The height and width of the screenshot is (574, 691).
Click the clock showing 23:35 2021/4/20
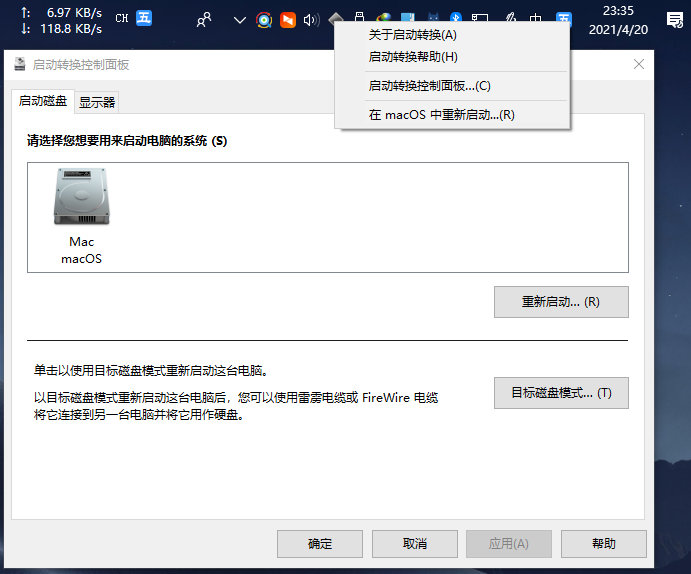click(618, 20)
